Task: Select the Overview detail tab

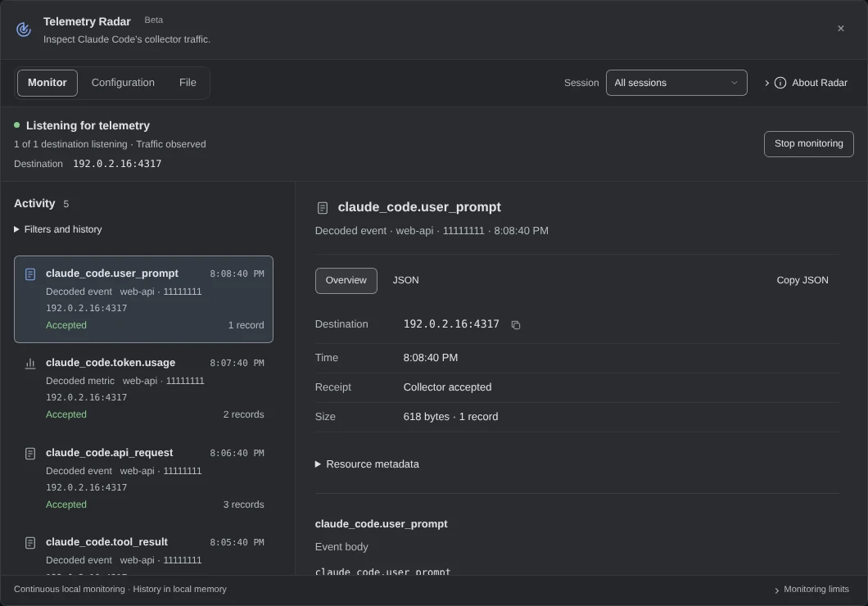Action: pos(346,281)
